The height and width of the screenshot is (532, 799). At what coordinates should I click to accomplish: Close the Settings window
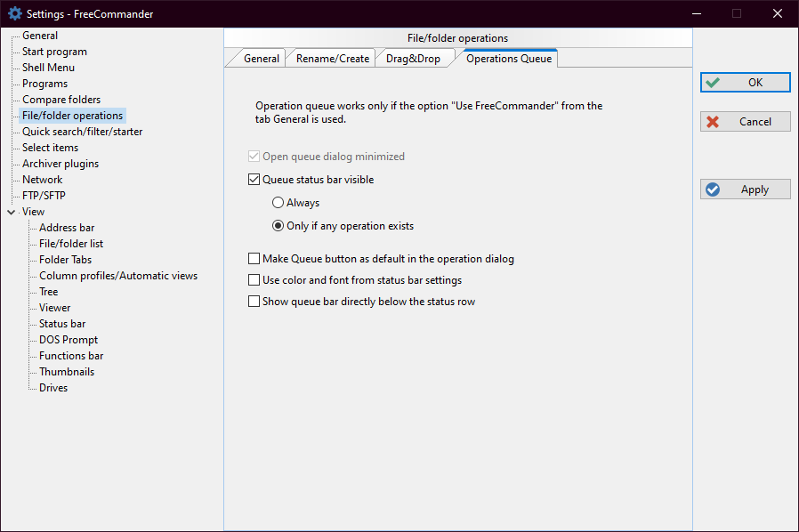(777, 13)
